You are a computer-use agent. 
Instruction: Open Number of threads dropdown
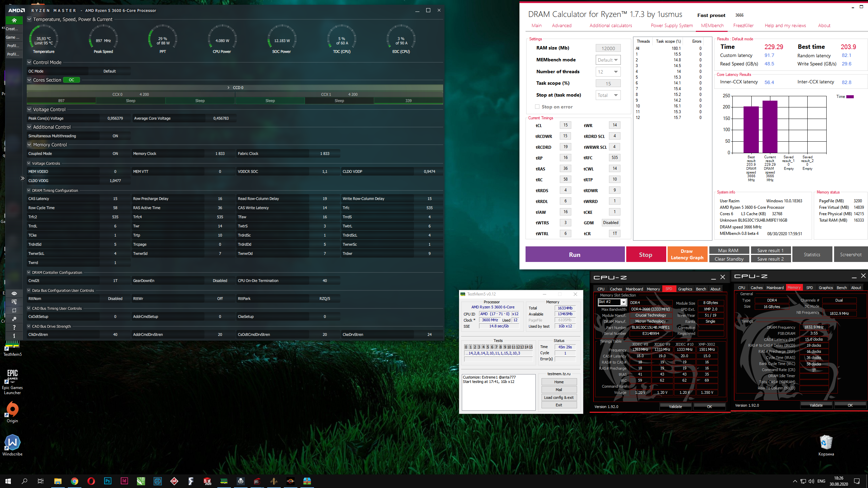tap(608, 72)
